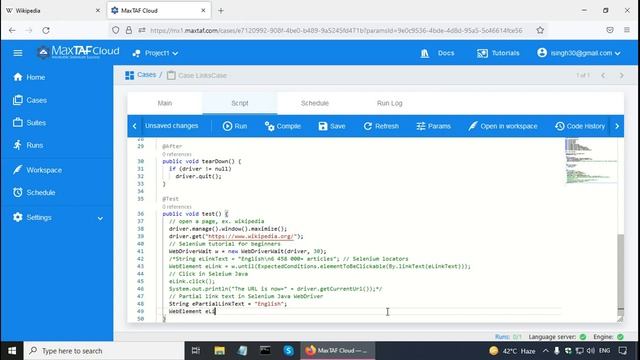Switch to the Schedule tab

[x=315, y=103]
